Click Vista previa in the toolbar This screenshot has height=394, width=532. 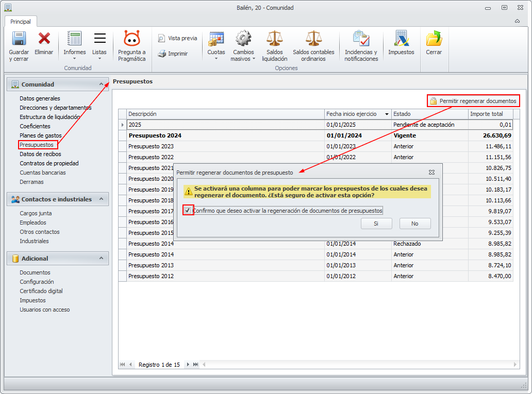(x=177, y=38)
